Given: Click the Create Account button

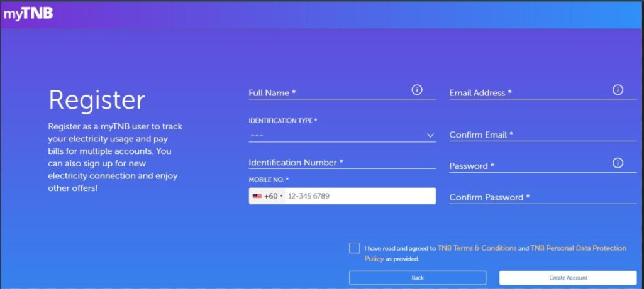Looking at the screenshot, I should tap(568, 278).
